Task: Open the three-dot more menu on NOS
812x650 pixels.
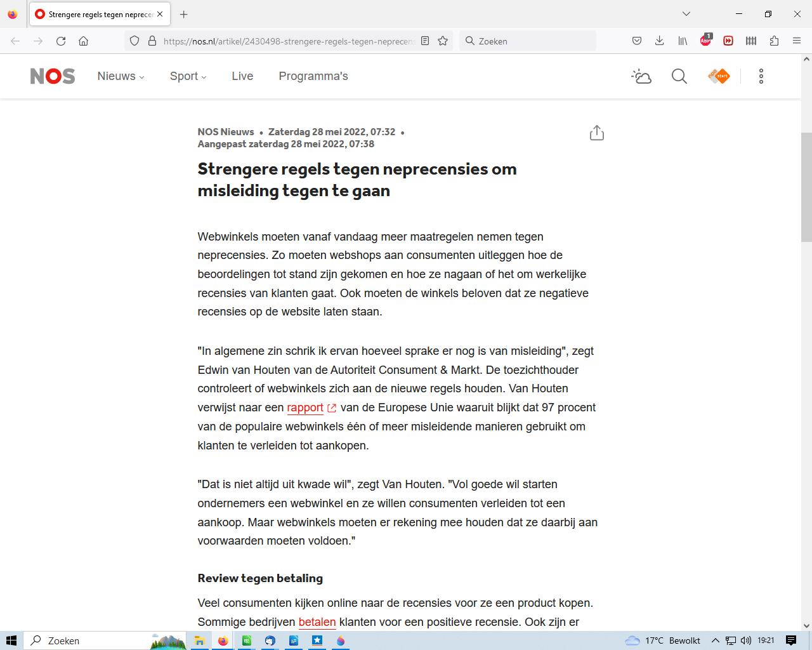Action: [x=761, y=76]
